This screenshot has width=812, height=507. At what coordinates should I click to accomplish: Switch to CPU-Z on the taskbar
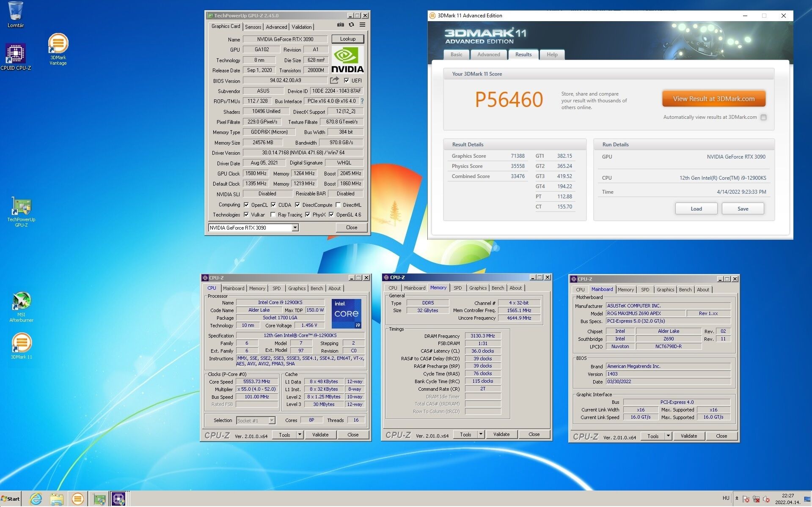(118, 499)
